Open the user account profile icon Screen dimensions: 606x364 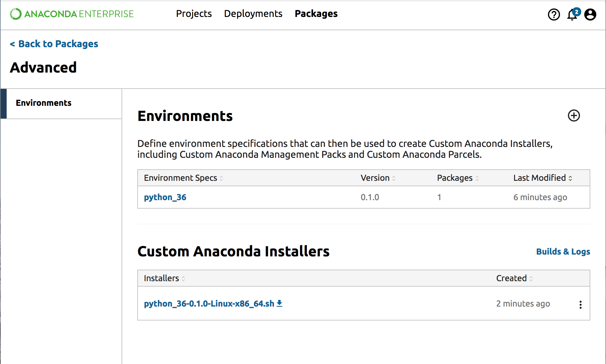coord(590,15)
